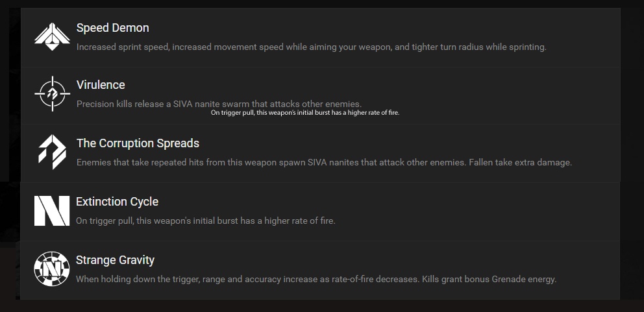Open the Speed Demon perk title
The image size is (644, 312).
[112, 28]
